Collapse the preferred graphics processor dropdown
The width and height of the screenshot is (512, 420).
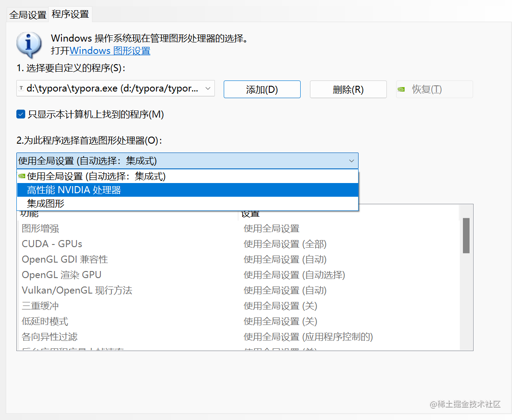[352, 160]
